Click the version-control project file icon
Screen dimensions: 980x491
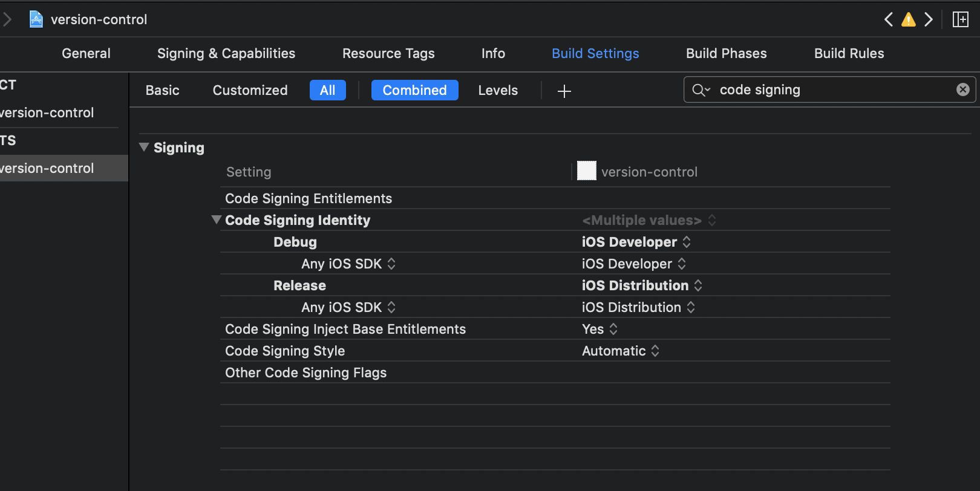click(x=36, y=19)
